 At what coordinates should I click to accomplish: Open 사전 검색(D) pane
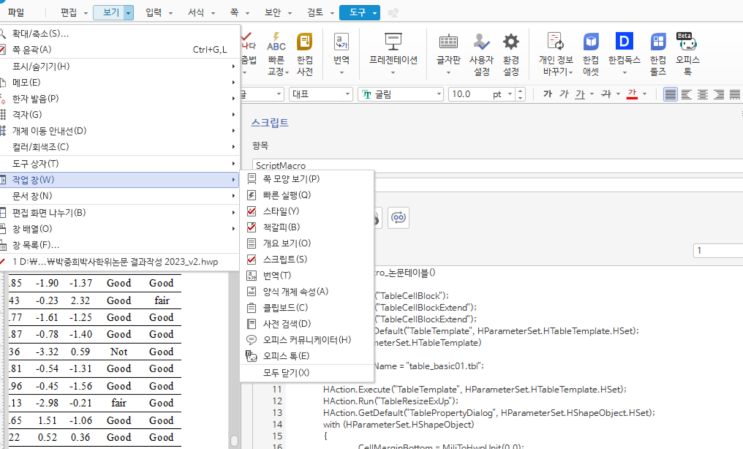click(x=307, y=324)
